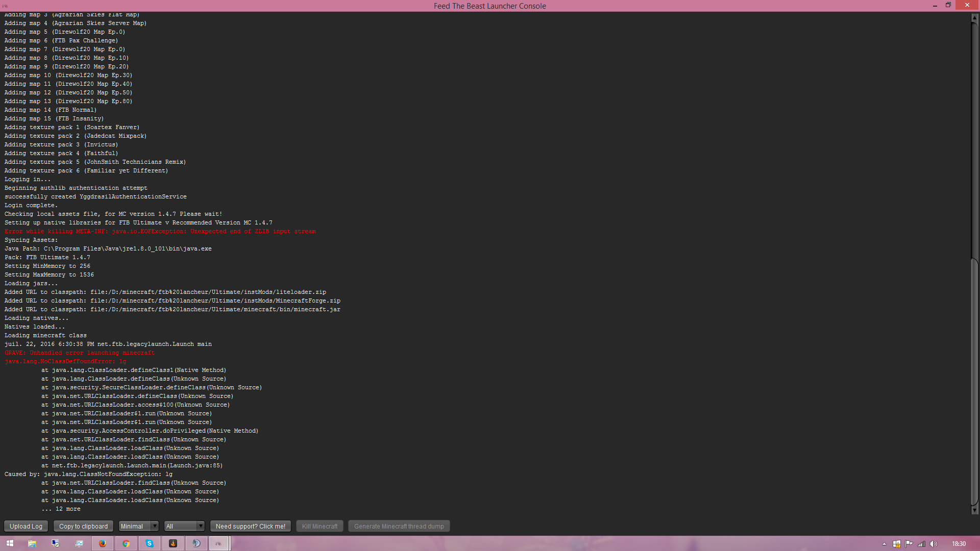Image resolution: width=980 pixels, height=551 pixels.
Task: Click the 'Adding texture pack 1 (Soartex Fanver)' line
Action: pos(72,128)
